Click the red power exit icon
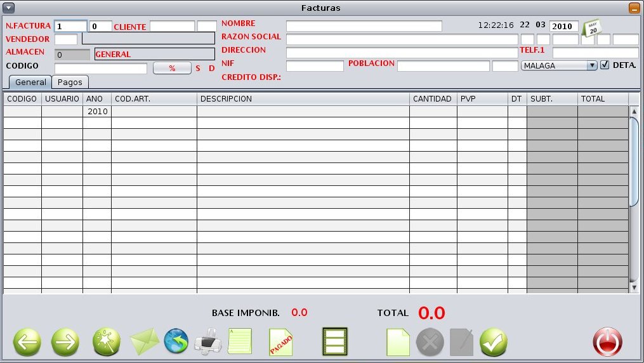The image size is (644, 363). tap(607, 341)
